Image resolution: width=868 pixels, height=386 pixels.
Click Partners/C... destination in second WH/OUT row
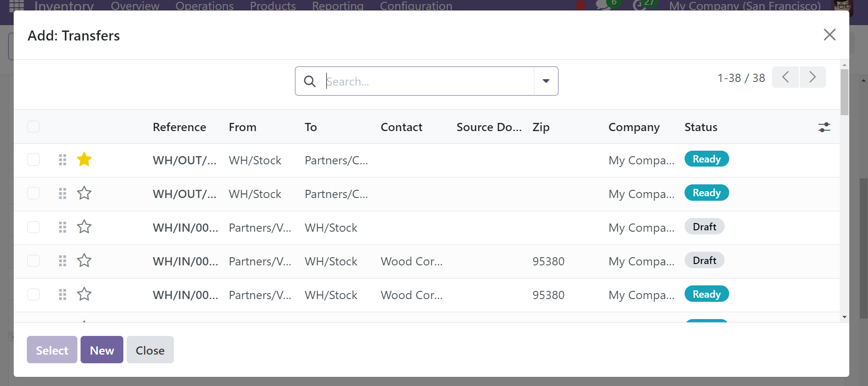click(x=336, y=194)
